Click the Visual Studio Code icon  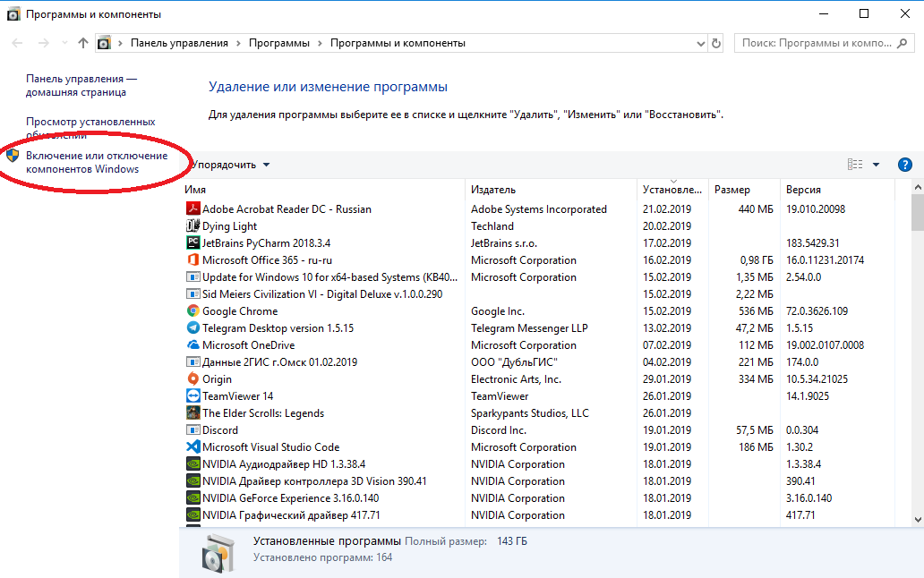192,446
